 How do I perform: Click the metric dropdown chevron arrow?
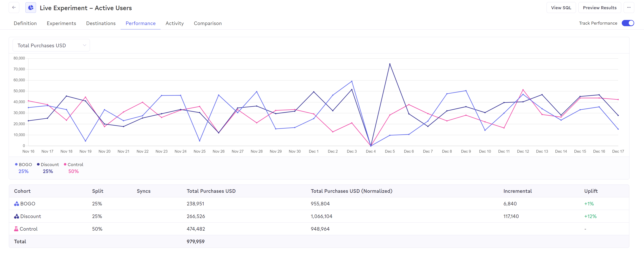coord(84,45)
